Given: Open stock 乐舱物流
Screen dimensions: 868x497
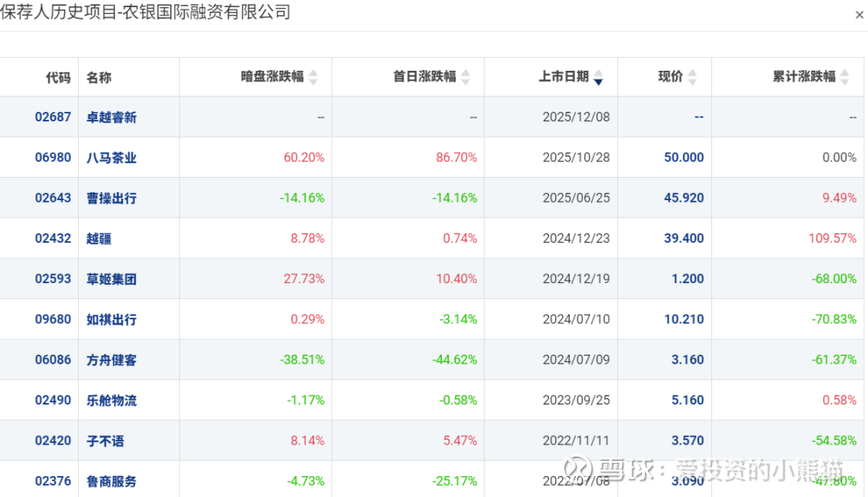Looking at the screenshot, I should [x=111, y=400].
